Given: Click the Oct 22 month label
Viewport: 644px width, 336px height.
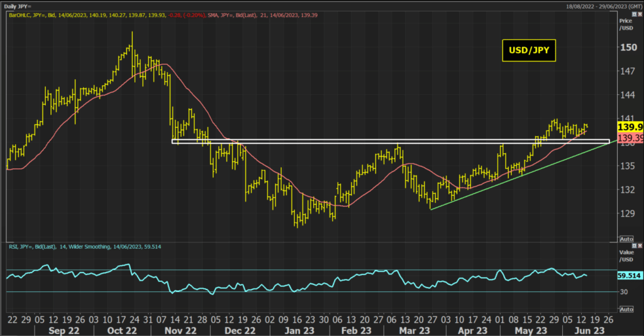Looking at the screenshot, I should click(x=122, y=331).
